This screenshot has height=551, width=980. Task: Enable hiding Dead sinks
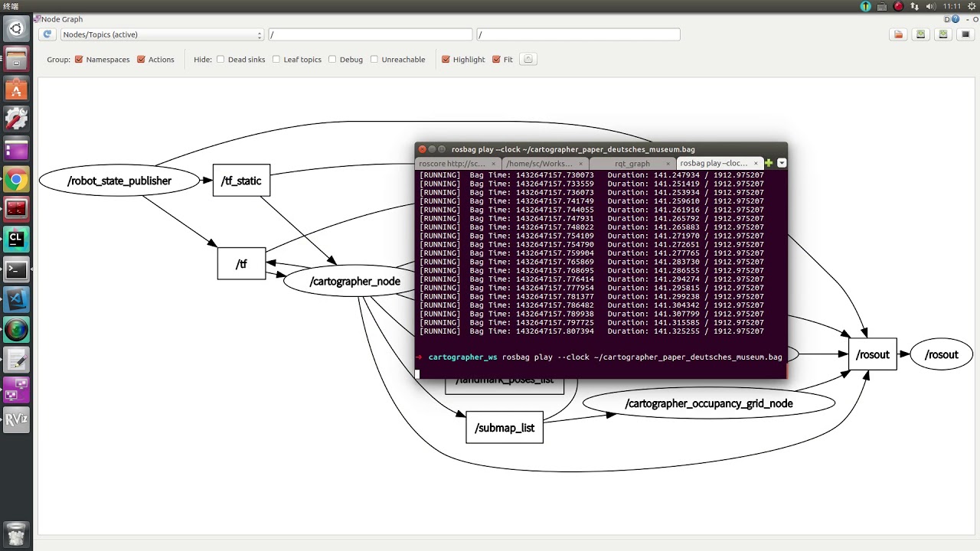tap(220, 59)
